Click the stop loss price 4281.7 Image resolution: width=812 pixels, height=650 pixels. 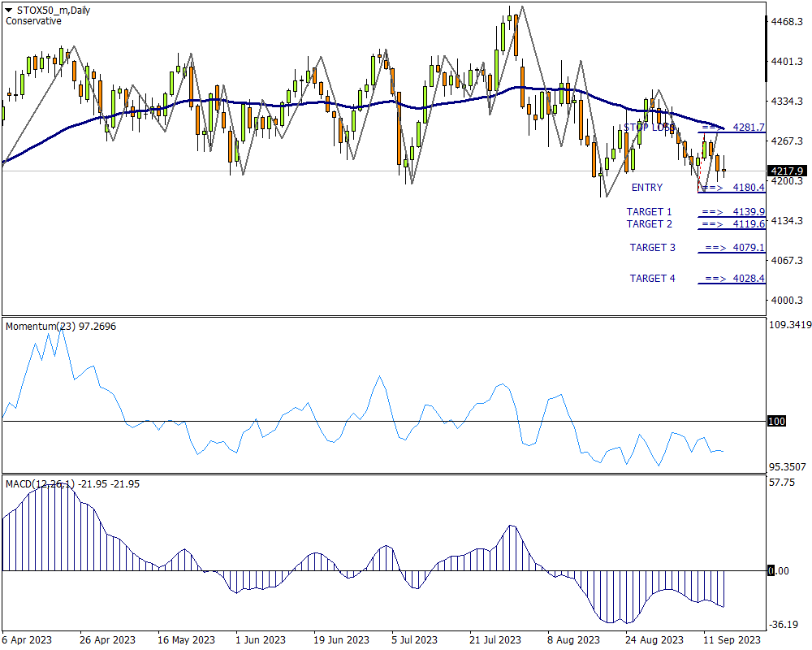coord(748,128)
